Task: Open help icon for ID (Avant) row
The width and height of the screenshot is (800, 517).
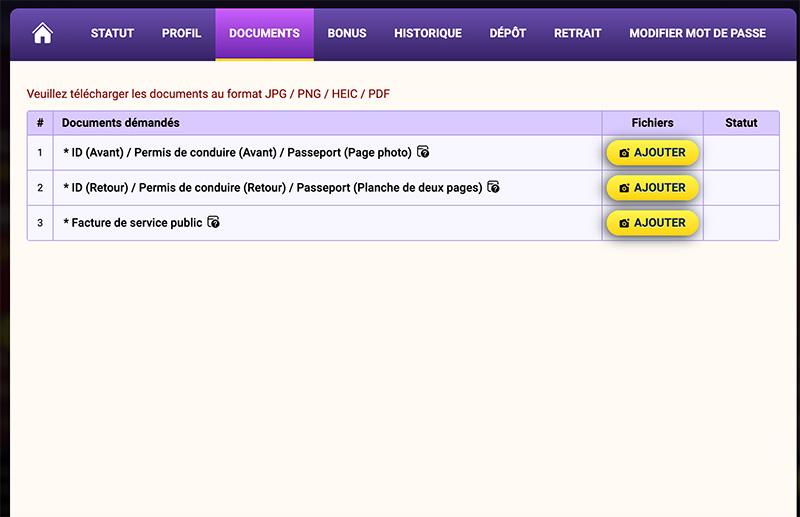Action: coord(423,152)
